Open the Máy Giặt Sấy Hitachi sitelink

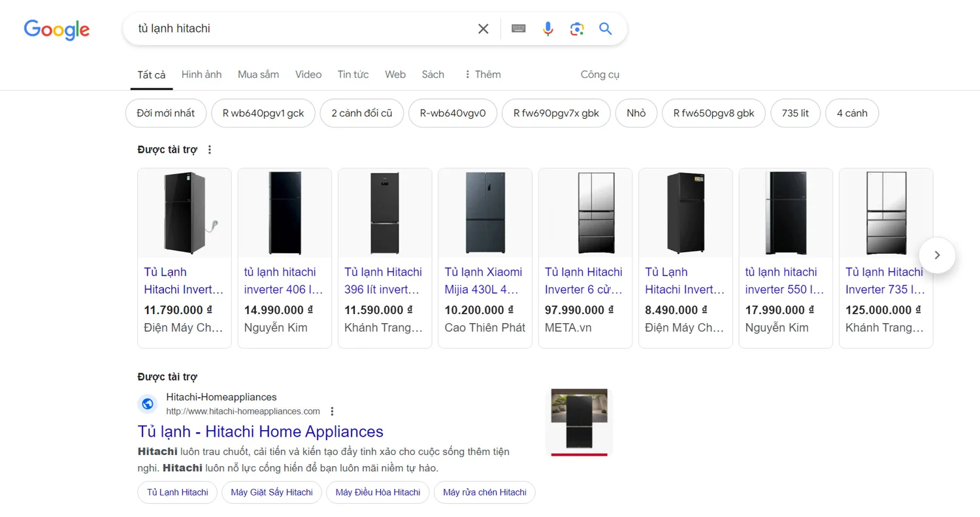[272, 492]
